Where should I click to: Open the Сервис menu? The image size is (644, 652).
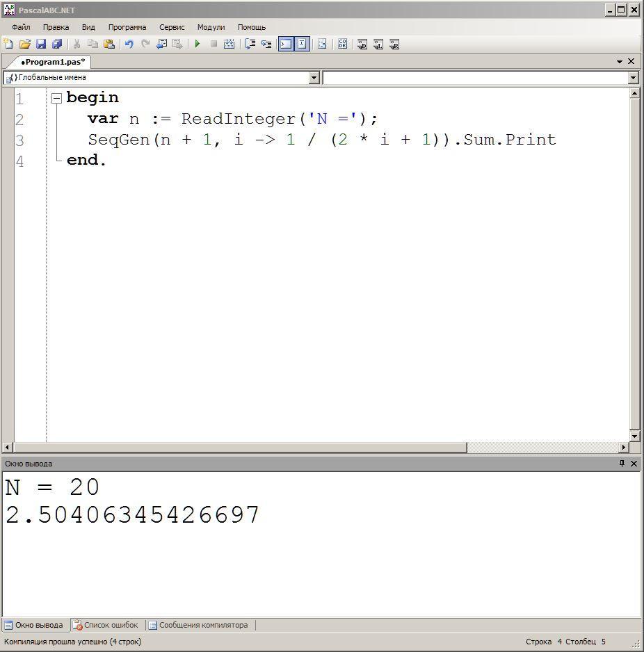click(x=172, y=27)
